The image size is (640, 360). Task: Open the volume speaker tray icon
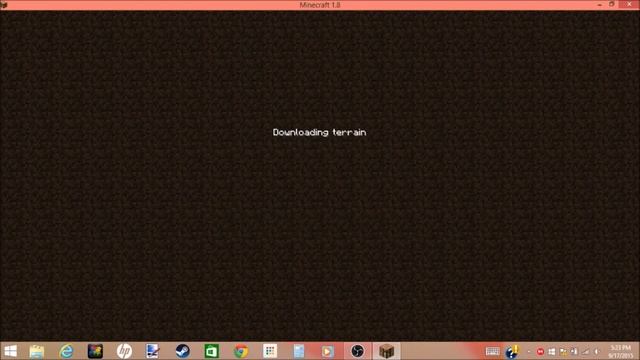tap(596, 351)
